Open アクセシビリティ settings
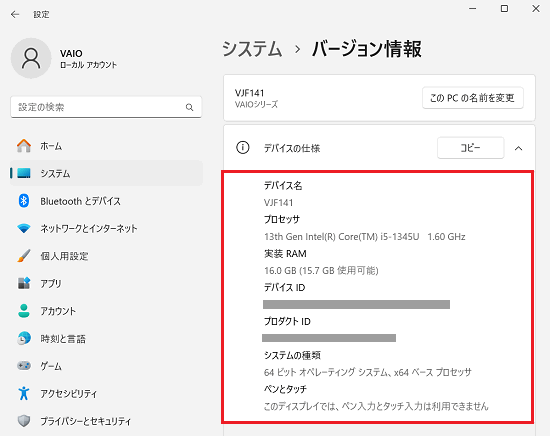This screenshot has width=550, height=436. (106, 393)
